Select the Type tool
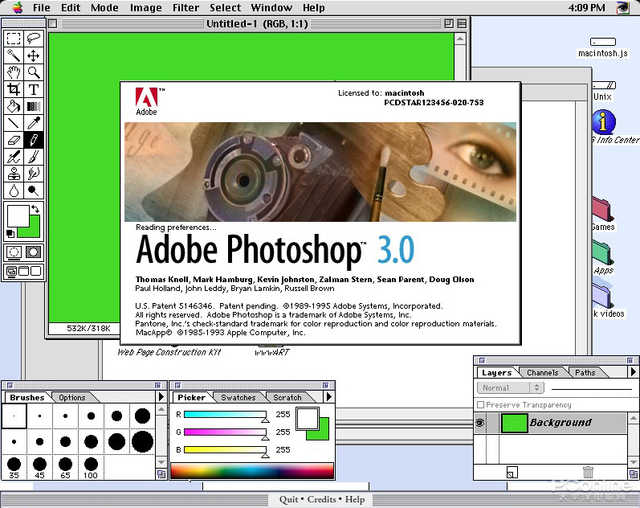This screenshot has height=508, width=640. click(33, 89)
